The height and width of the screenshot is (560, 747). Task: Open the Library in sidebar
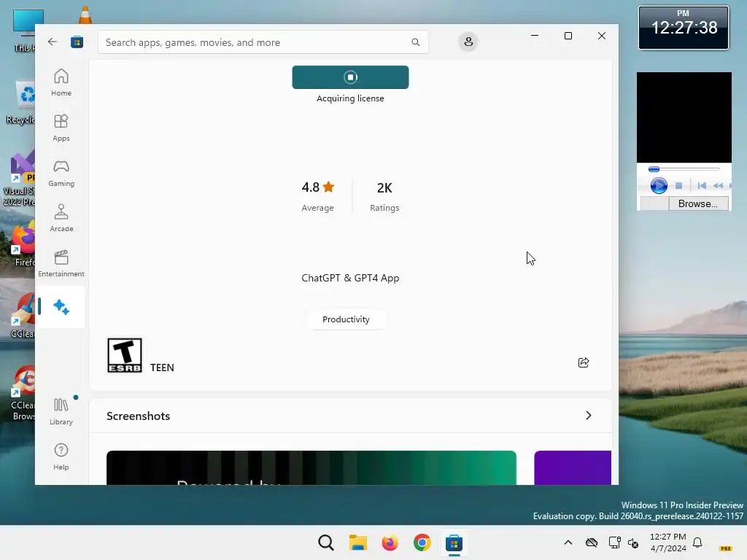61,411
